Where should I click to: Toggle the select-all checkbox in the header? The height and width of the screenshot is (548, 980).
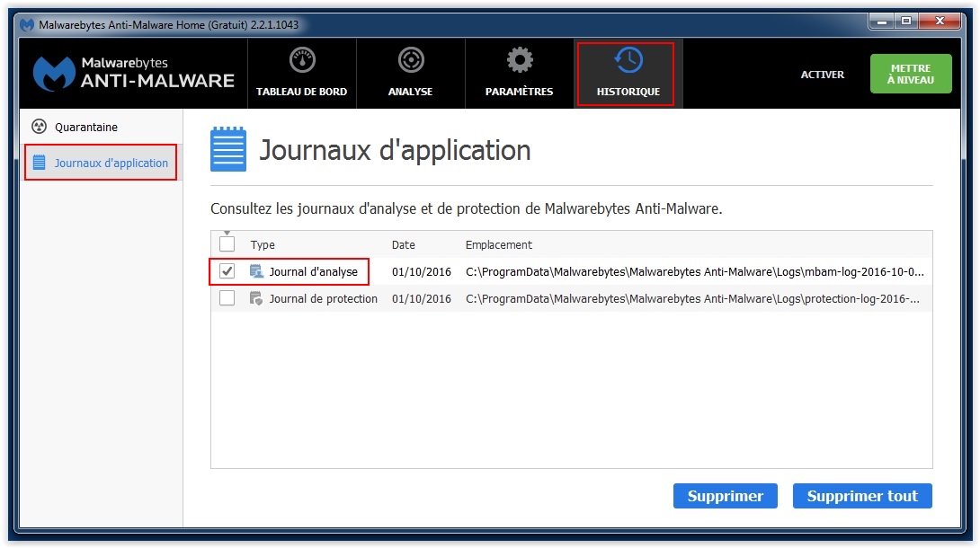(227, 244)
